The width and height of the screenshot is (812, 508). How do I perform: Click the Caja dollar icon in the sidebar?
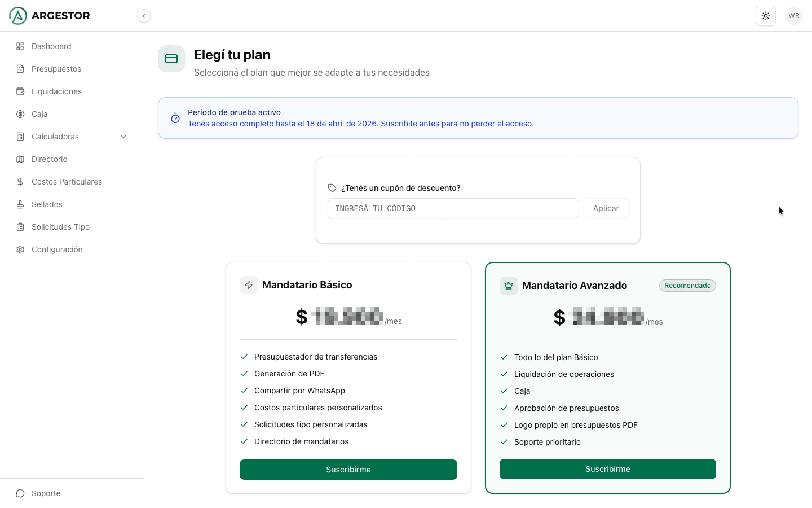pyautogui.click(x=20, y=114)
